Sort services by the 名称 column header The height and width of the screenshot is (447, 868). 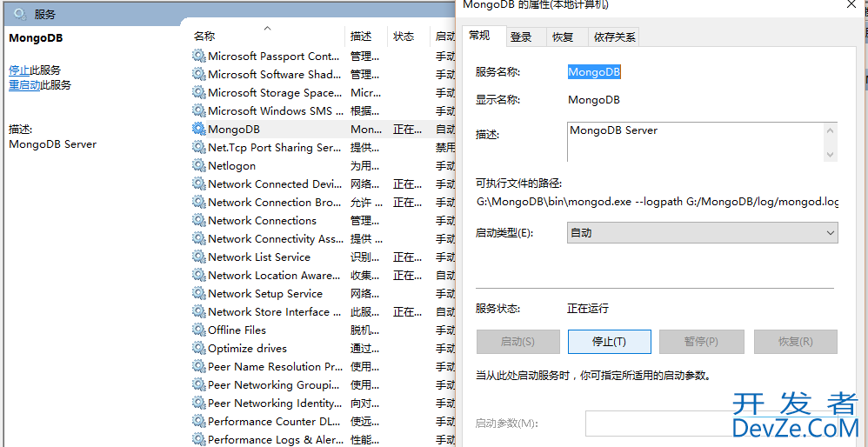[267, 36]
